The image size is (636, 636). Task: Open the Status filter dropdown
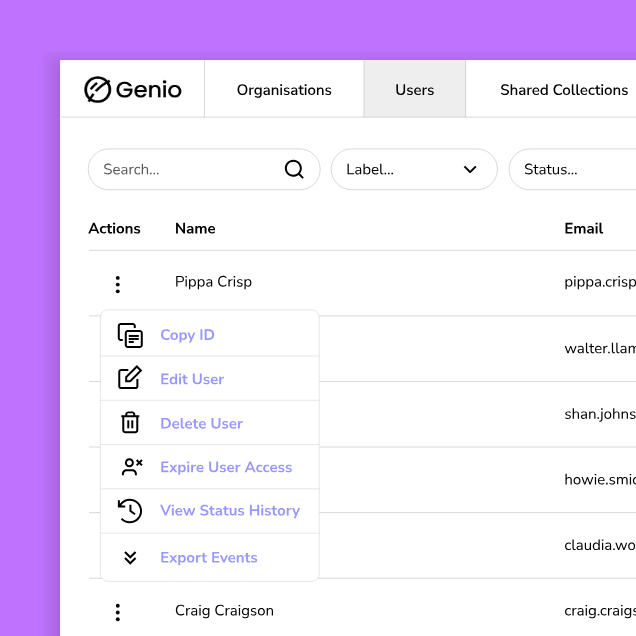[x=570, y=170]
